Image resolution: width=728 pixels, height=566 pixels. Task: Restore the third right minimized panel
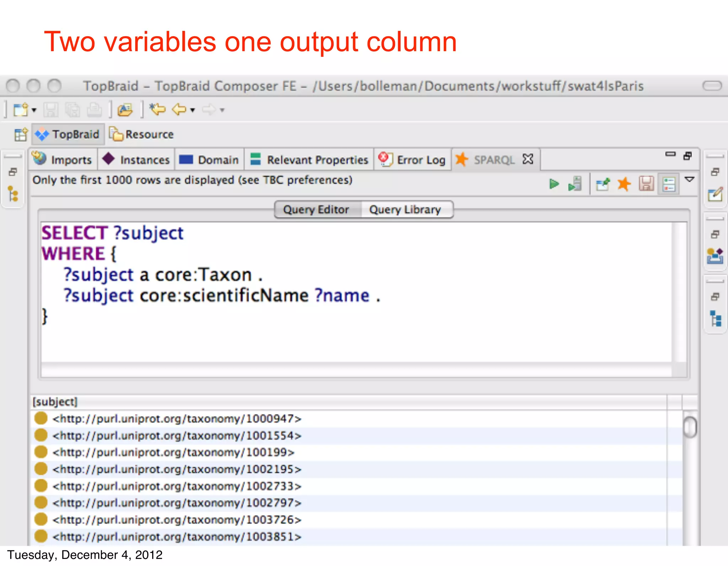715,297
